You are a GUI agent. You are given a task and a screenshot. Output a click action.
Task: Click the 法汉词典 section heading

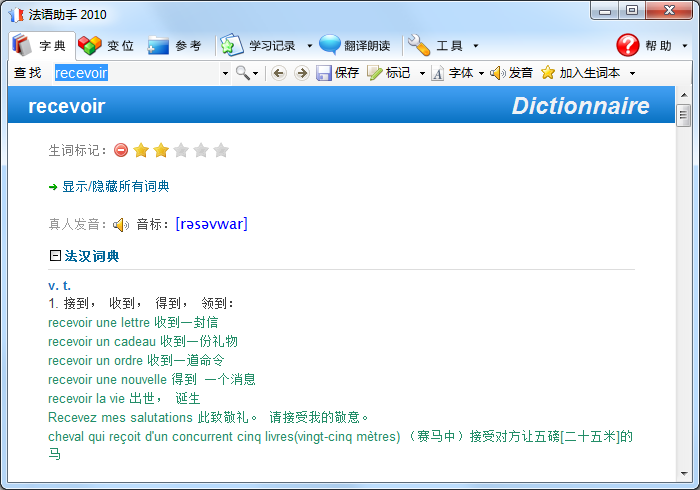click(x=92, y=256)
